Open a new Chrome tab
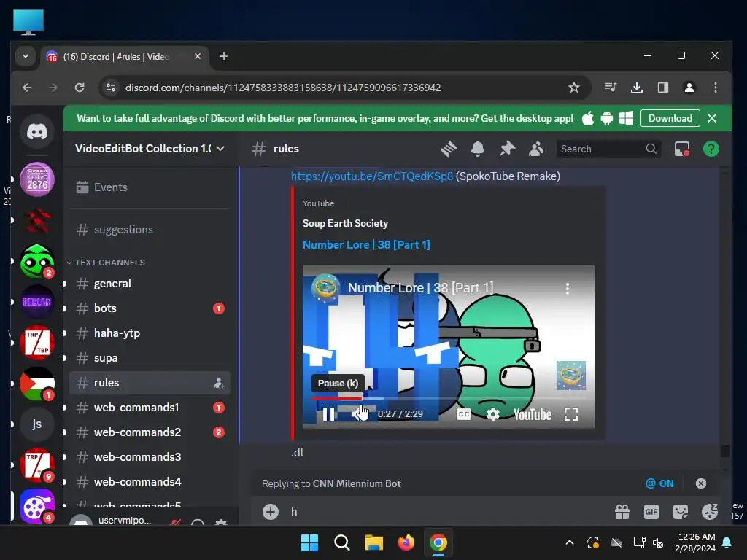Screen dimensions: 747x560 (x=223, y=56)
